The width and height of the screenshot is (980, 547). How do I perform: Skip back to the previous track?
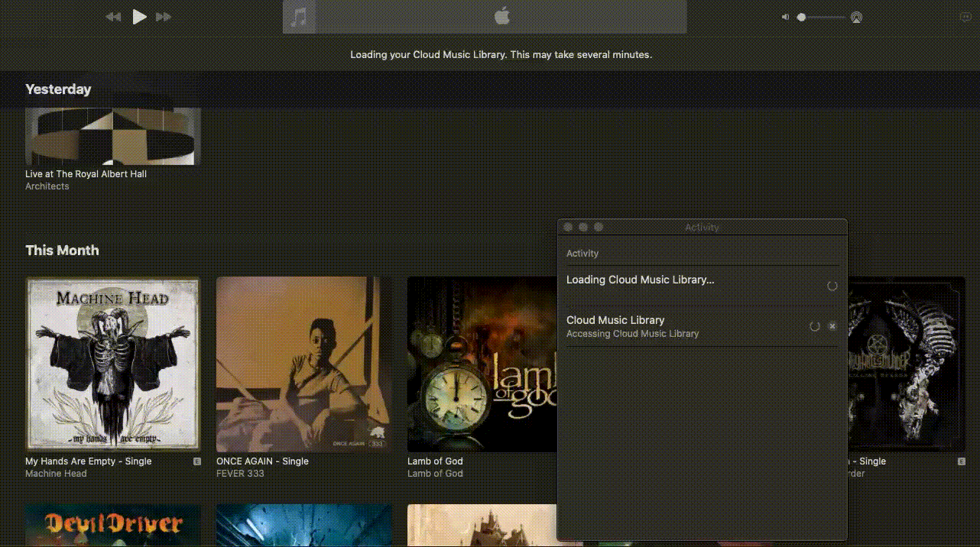pyautogui.click(x=113, y=17)
